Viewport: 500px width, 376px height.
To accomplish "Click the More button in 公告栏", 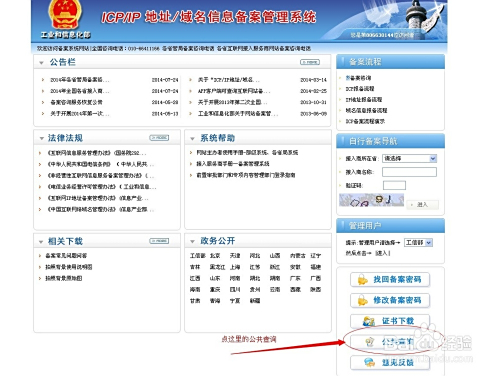I will (x=310, y=62).
